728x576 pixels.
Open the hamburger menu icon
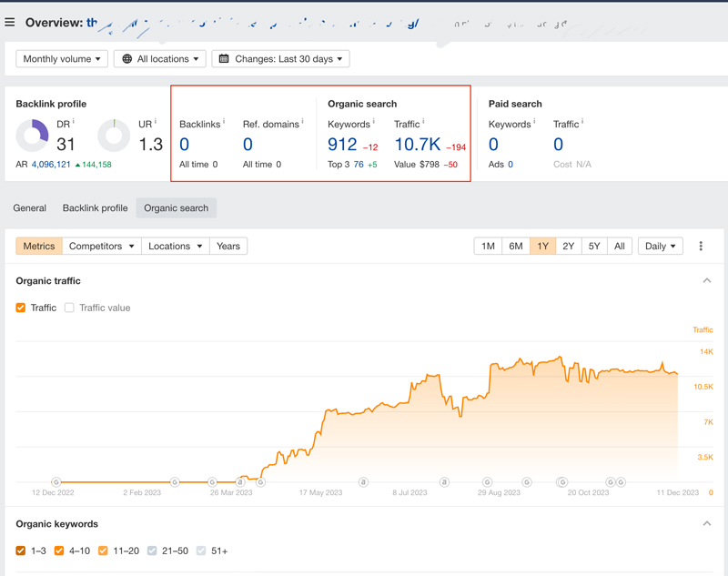[x=10, y=22]
